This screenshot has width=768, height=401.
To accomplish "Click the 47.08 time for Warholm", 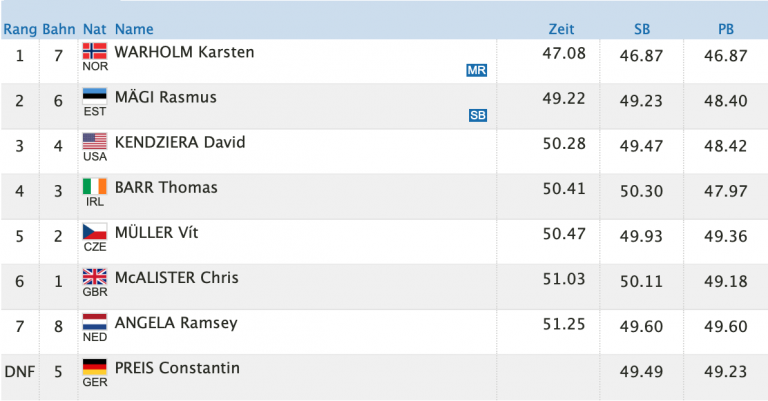I will [564, 53].
